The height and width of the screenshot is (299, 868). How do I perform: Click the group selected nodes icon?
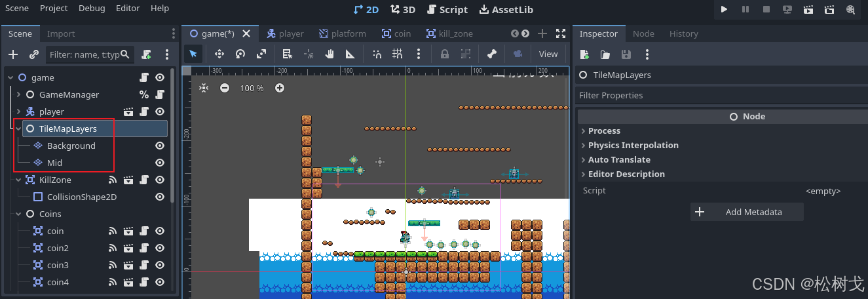466,54
